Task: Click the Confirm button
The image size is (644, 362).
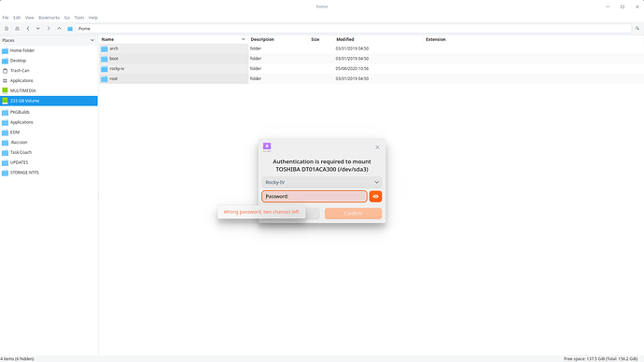Action: coord(353,214)
